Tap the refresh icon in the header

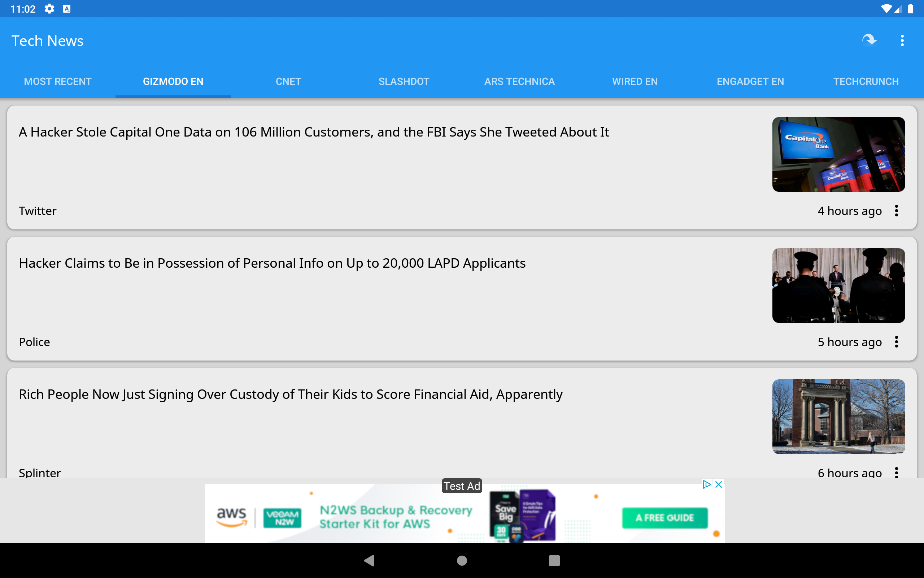point(869,40)
